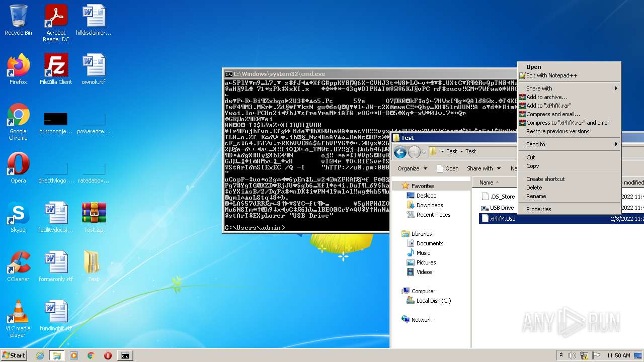Click Open button in Explorer toolbar

(447, 168)
